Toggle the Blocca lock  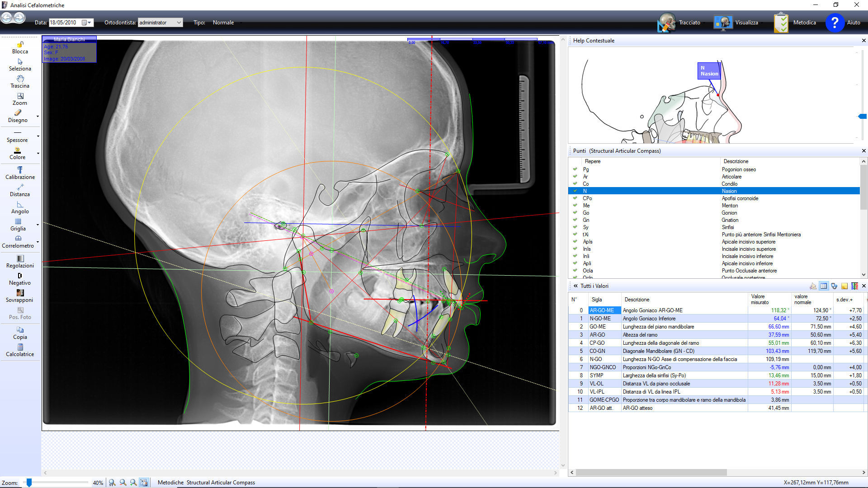point(20,47)
